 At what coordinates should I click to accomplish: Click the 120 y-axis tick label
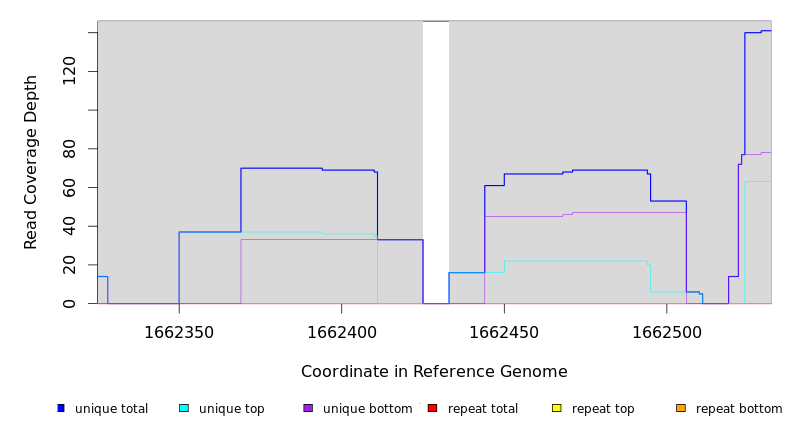click(x=69, y=71)
